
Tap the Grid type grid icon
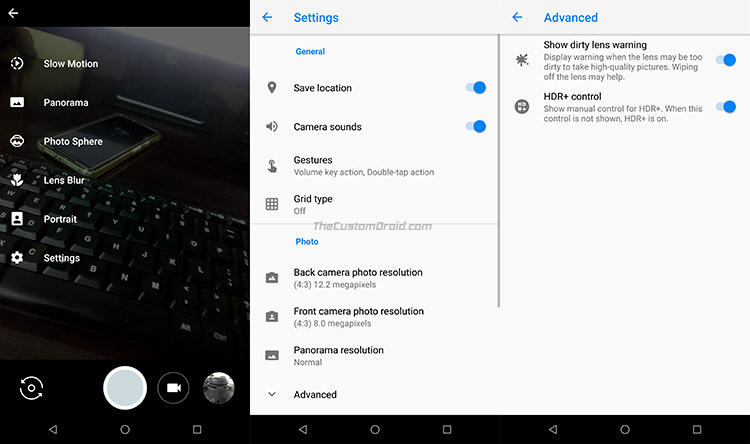tap(272, 204)
